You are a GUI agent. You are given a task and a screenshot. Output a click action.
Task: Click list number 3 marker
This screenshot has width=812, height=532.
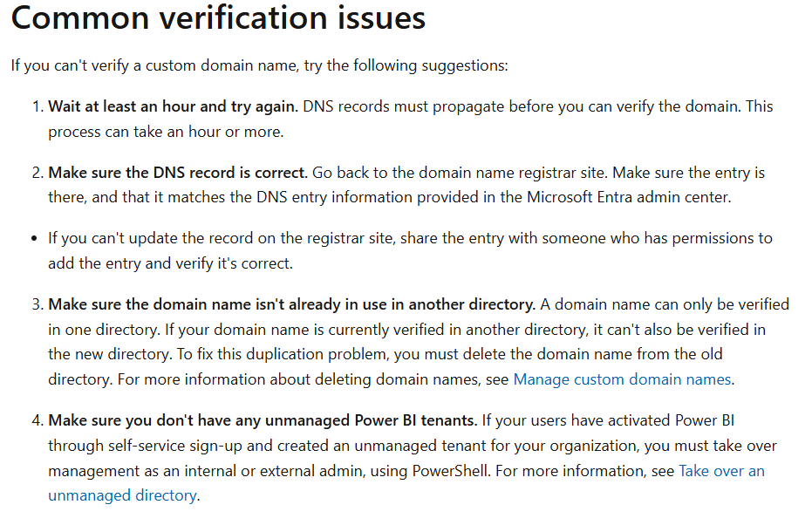pyautogui.click(x=38, y=304)
